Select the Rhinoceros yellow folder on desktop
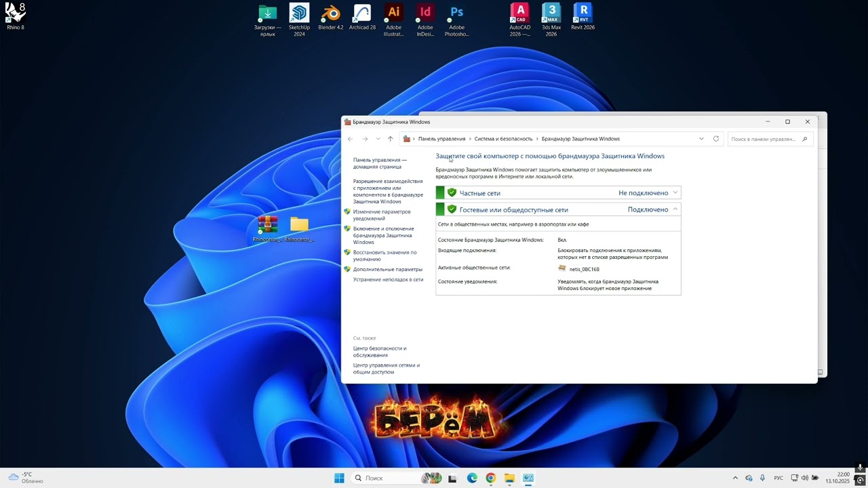Viewport: 868px width, 488px height. (x=299, y=229)
